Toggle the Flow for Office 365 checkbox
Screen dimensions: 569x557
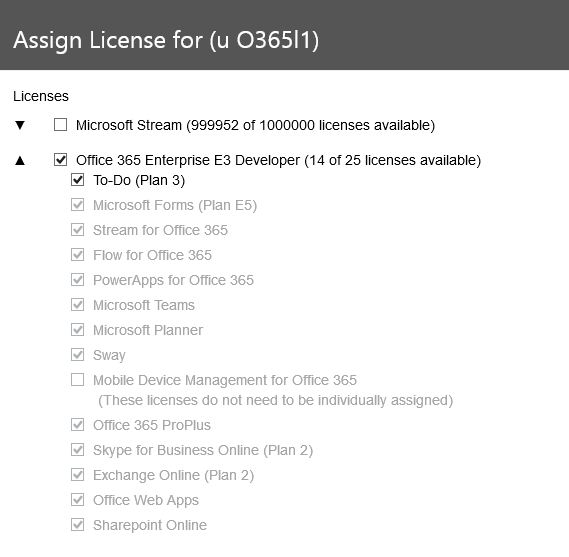click(78, 255)
